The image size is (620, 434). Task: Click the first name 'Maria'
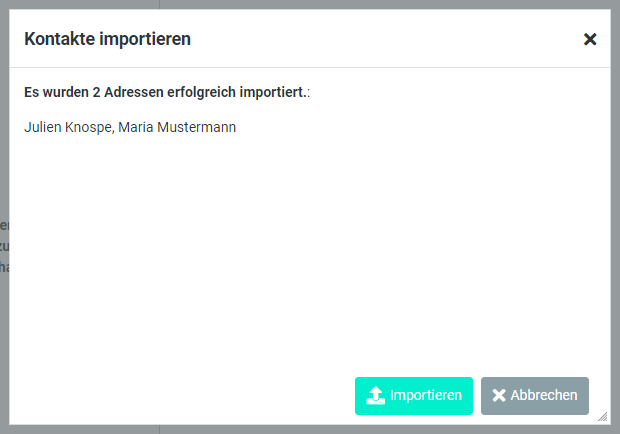[136, 127]
